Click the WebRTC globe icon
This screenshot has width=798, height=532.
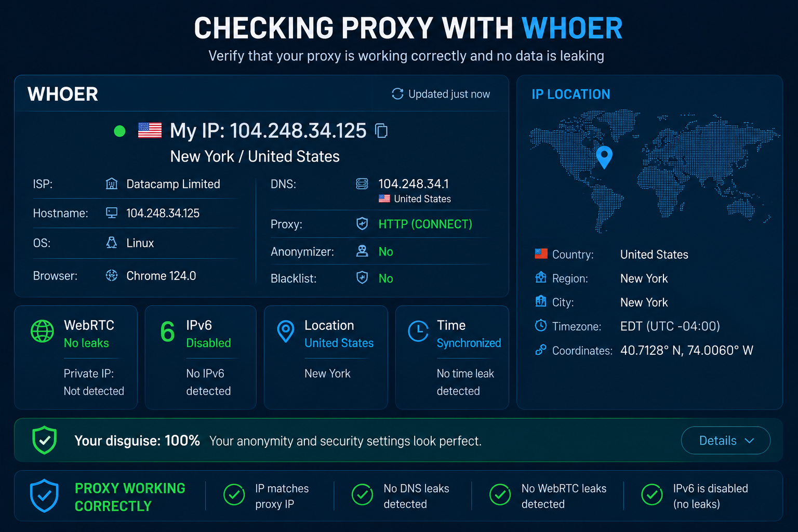[x=42, y=331]
